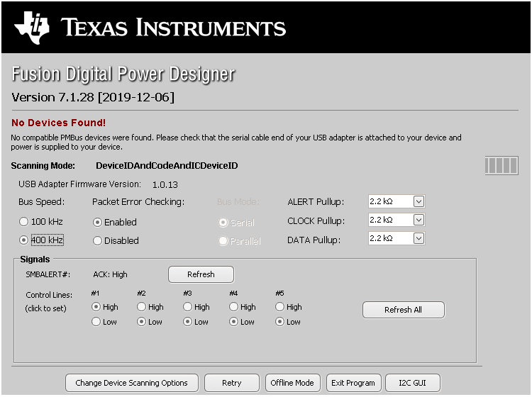The height and width of the screenshot is (397, 532).
Task: Set control line #1 to Low
Action: coord(96,322)
